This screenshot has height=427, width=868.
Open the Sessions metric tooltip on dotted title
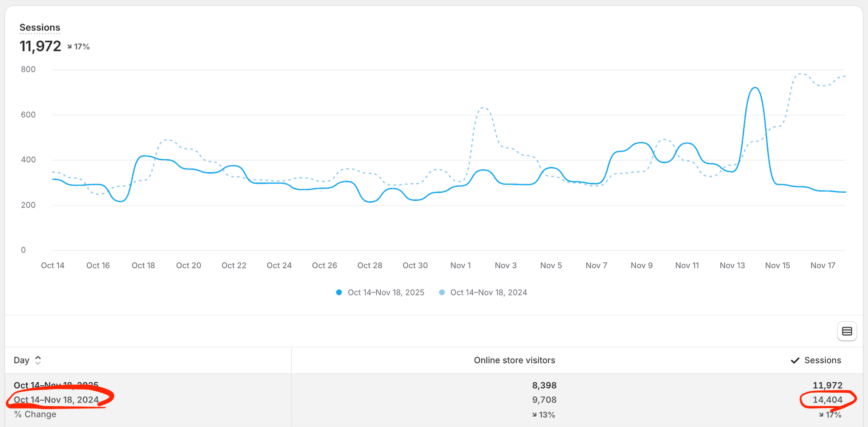click(x=40, y=28)
